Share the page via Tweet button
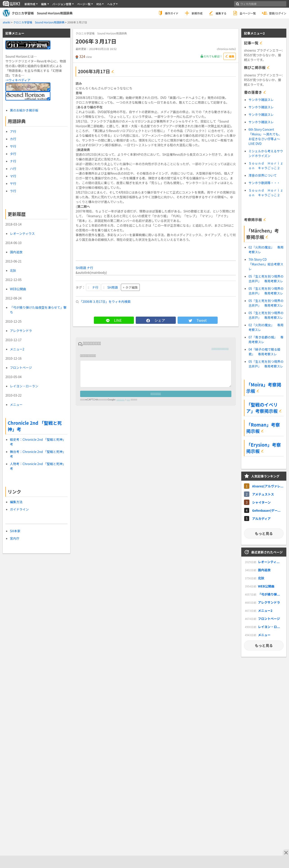289x868 pixels. tap(197, 320)
